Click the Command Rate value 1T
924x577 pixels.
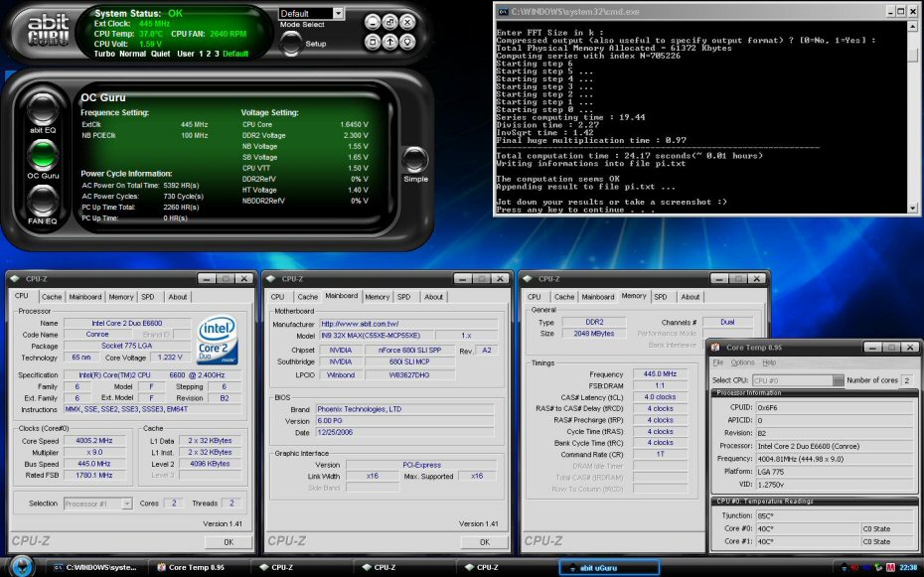tap(660, 455)
